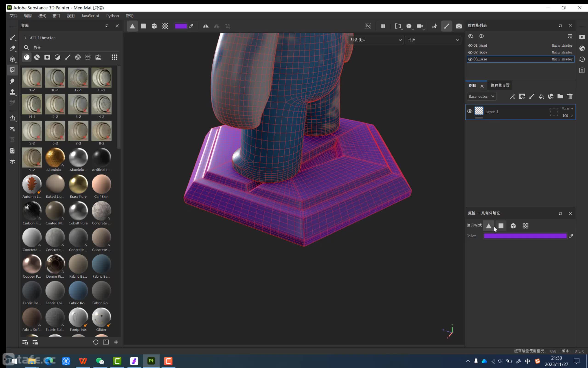Open the 默认镜头 camera dropdown
Viewport: 588px width, 368px height.
point(376,40)
